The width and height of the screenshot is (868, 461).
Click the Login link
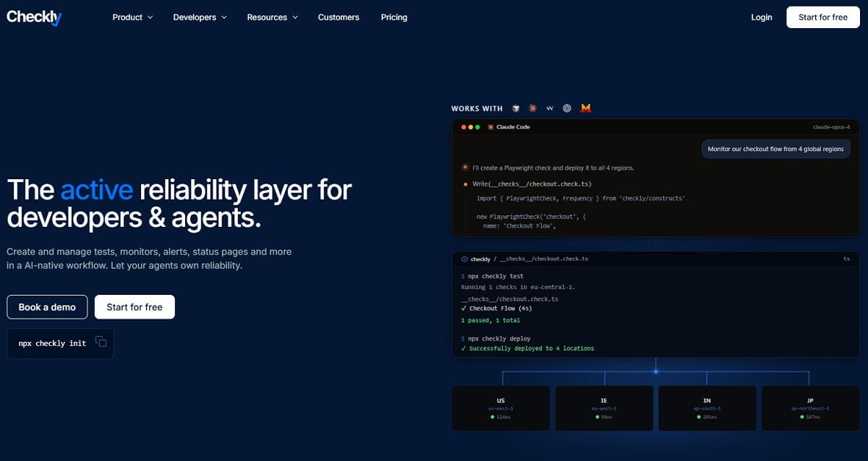762,17
